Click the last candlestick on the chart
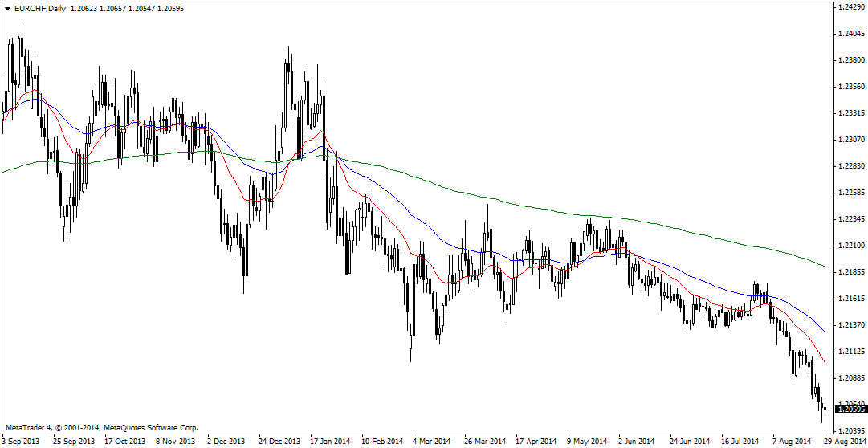Viewport: 868px width, 448px height. (825, 409)
